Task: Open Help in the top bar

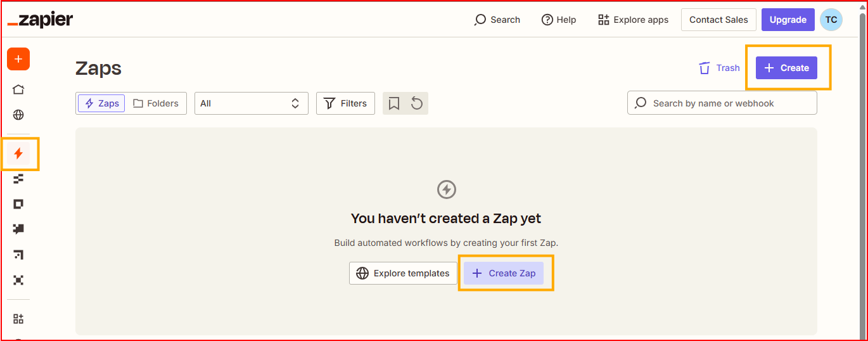Action: pyautogui.click(x=559, y=20)
